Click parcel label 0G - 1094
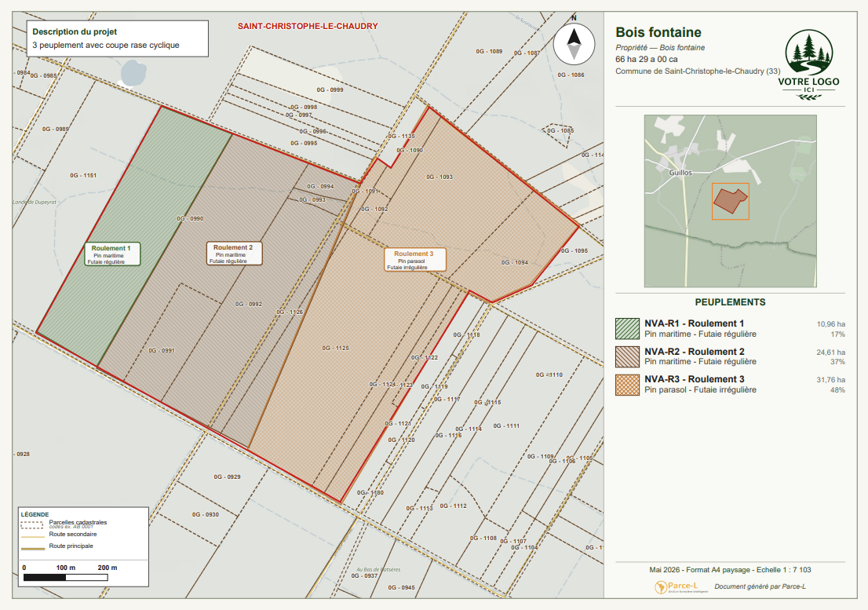The image size is (868, 610). pos(515,263)
